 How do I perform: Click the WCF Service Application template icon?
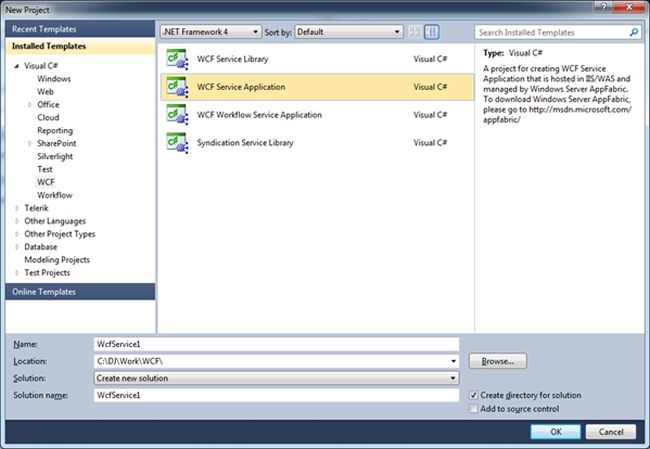tap(177, 87)
